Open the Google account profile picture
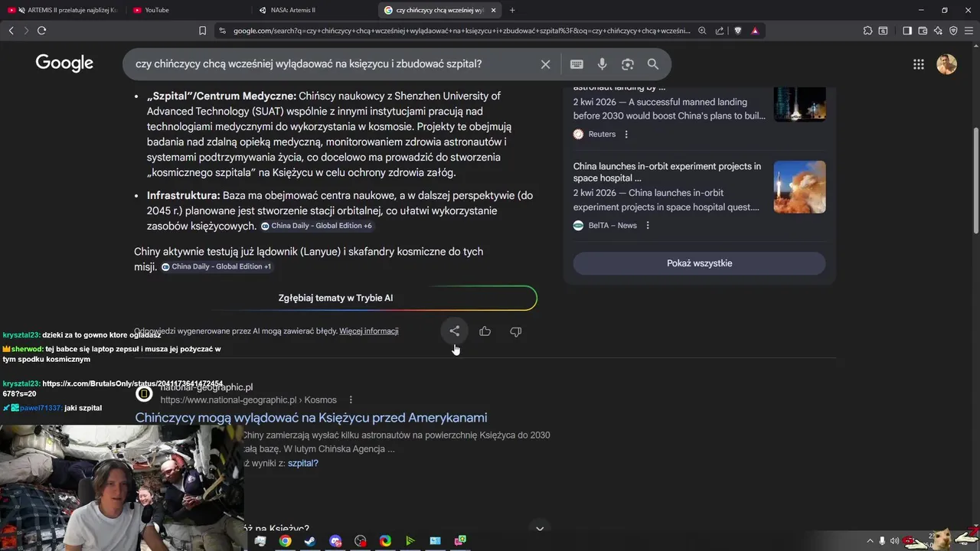Viewport: 980px width, 551px height. pos(947,64)
